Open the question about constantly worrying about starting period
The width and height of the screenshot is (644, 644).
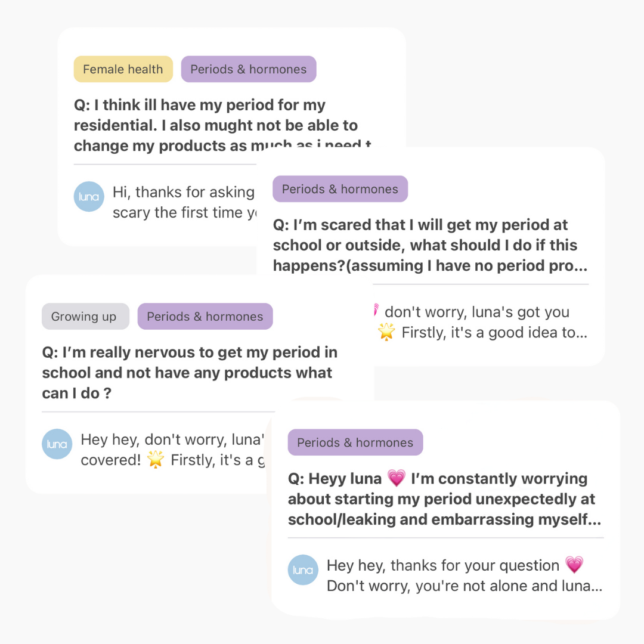point(445,499)
